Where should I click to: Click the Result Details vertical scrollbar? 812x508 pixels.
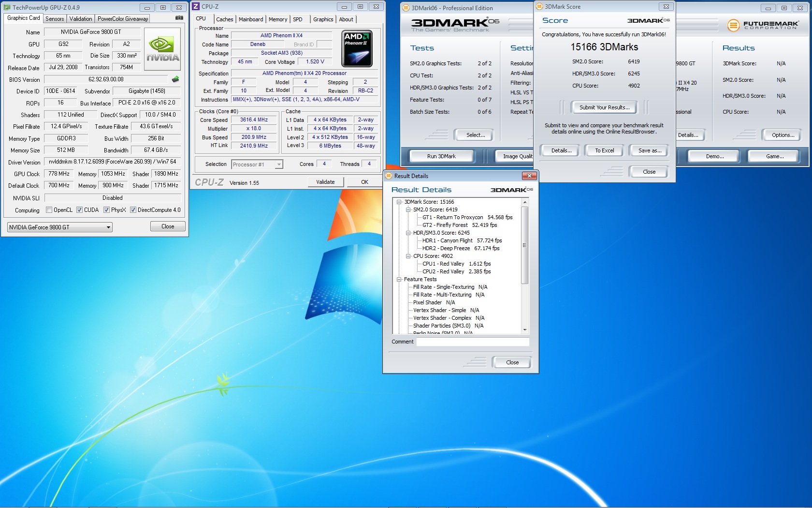click(x=525, y=245)
